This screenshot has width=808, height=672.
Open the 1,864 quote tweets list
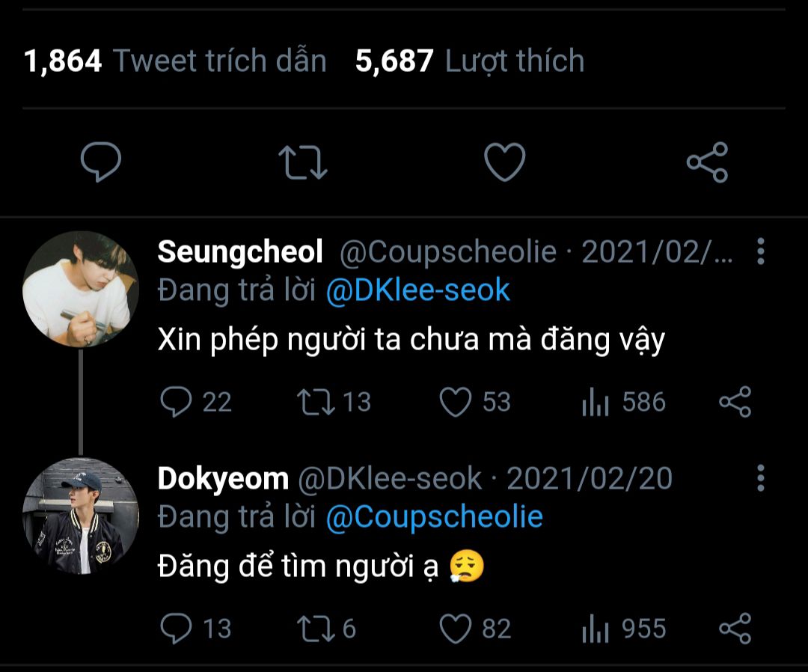pos(175,61)
